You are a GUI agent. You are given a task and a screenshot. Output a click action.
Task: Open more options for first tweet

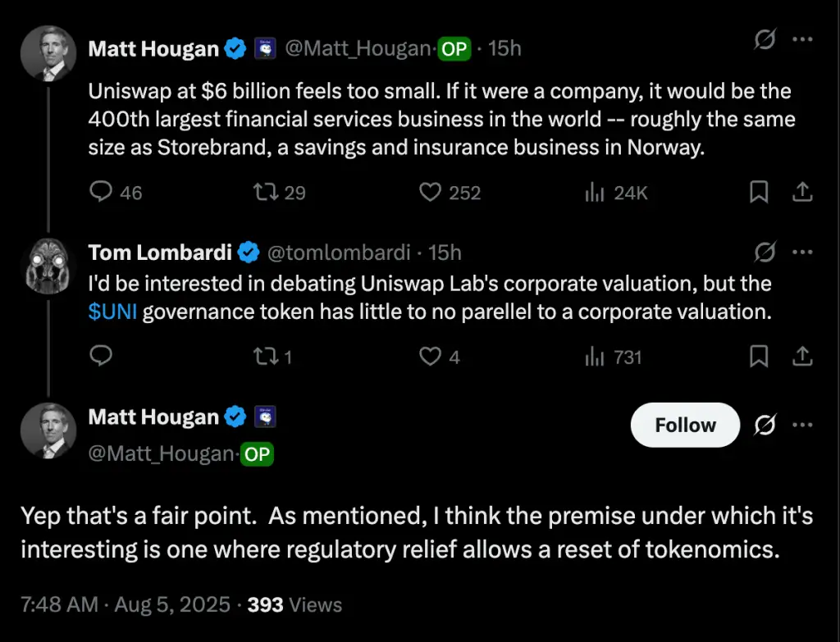[803, 40]
